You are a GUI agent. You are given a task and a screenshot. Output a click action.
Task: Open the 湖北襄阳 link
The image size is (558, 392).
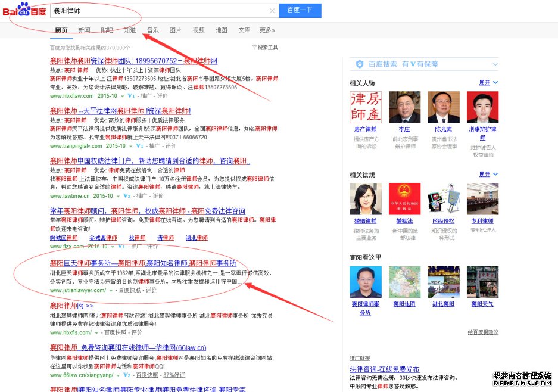(x=444, y=304)
